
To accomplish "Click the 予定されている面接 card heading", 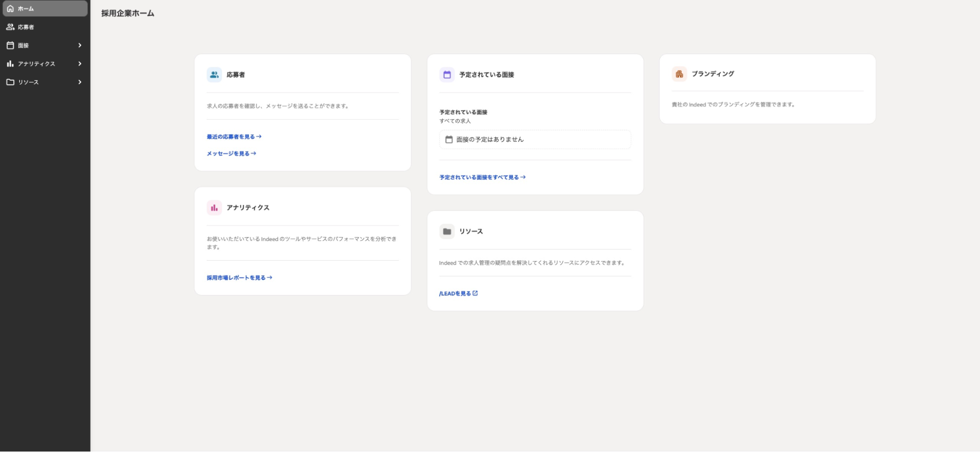I will (x=487, y=75).
